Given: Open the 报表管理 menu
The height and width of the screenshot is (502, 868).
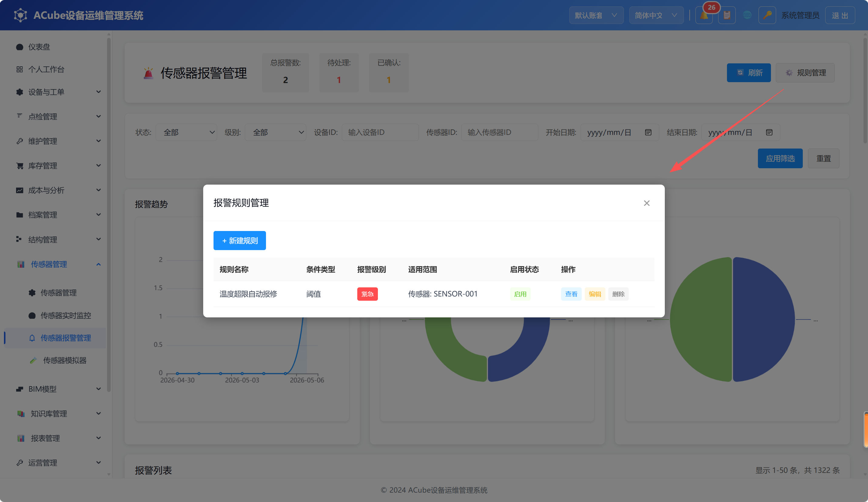Looking at the screenshot, I should (59, 438).
